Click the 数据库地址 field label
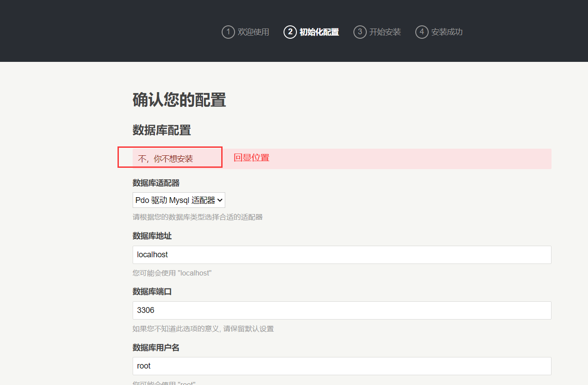The image size is (588, 385). click(x=152, y=236)
